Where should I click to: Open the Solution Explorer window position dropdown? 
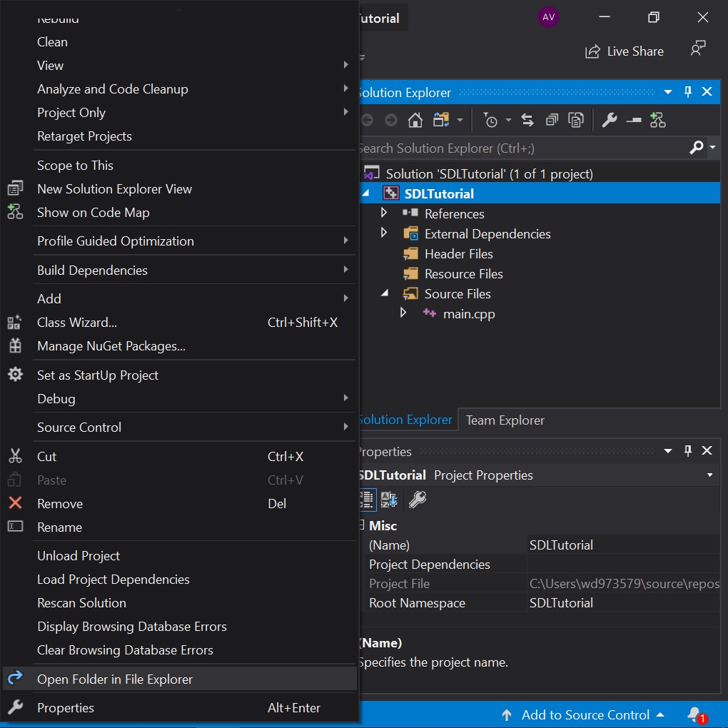(667, 92)
